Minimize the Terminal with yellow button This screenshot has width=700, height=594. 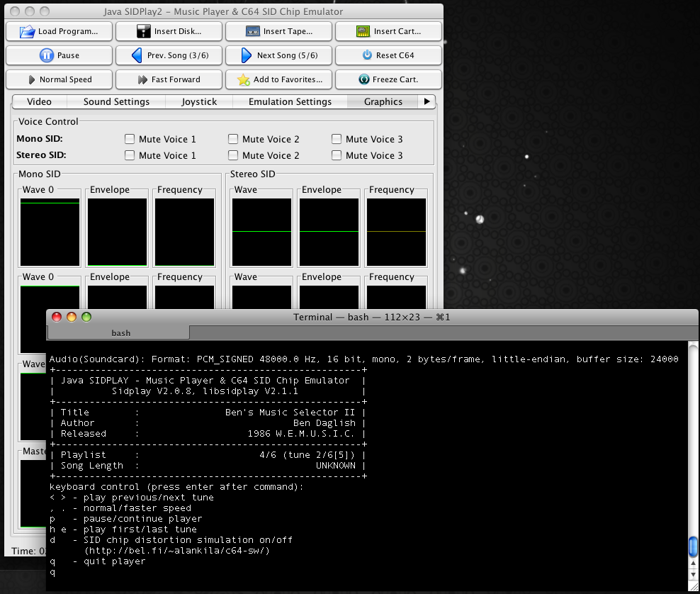click(x=72, y=317)
